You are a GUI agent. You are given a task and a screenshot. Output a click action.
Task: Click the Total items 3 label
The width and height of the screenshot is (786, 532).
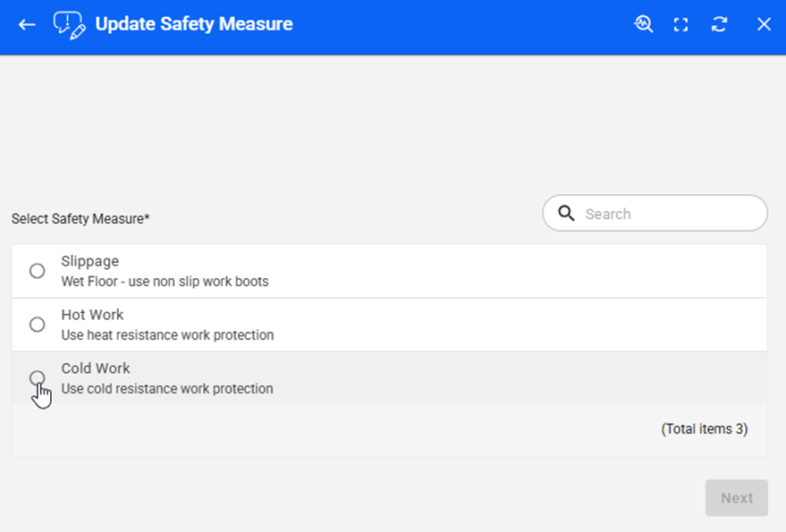click(704, 429)
